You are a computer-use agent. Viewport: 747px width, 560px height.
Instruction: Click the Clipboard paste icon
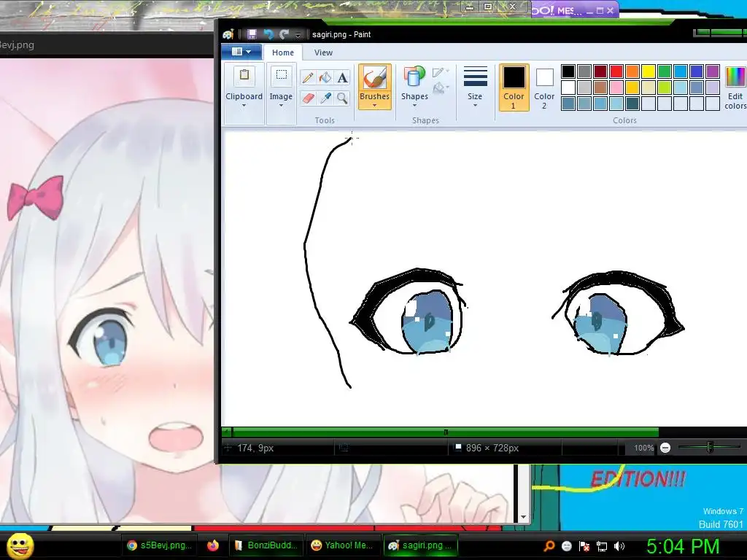(x=244, y=75)
